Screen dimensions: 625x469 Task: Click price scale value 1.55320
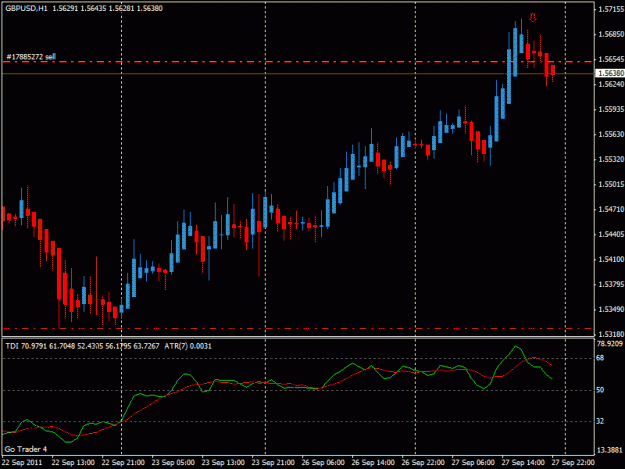click(611, 159)
